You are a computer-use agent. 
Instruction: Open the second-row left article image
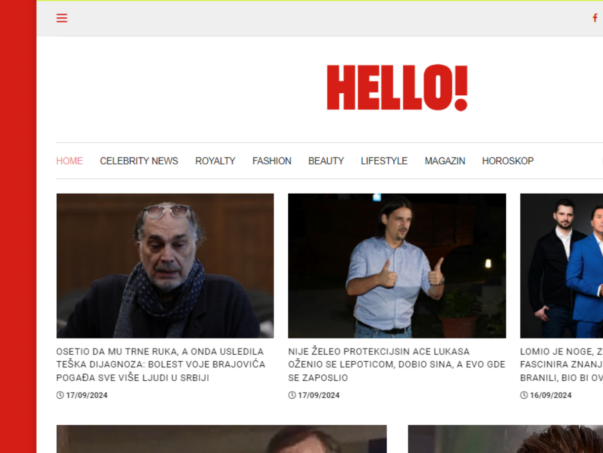click(221, 439)
